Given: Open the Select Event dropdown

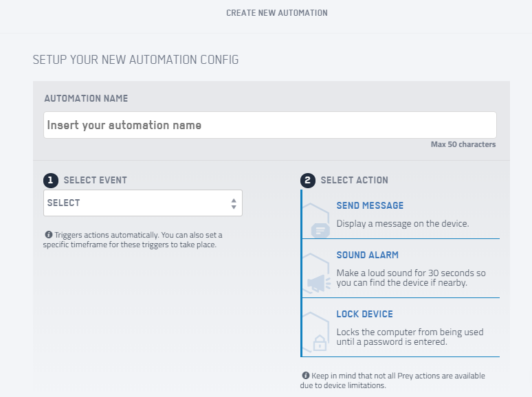Looking at the screenshot, I should [142, 203].
